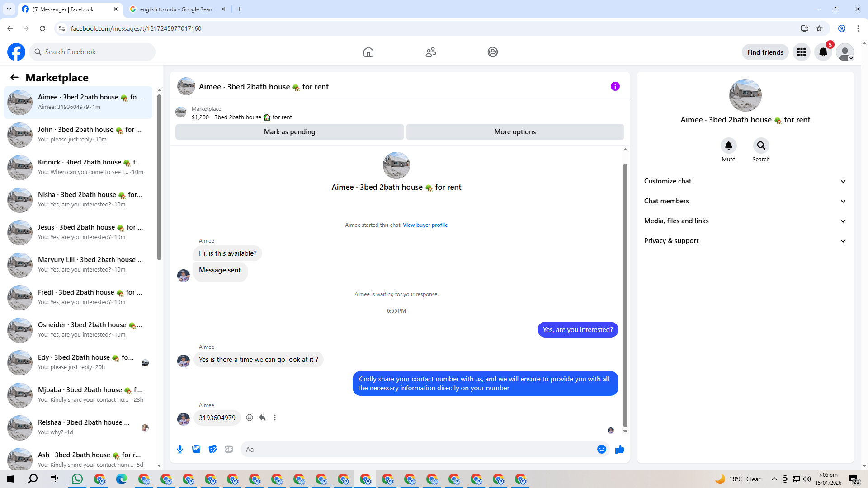Image resolution: width=868 pixels, height=488 pixels.
Task: Click the voice clip microphone icon
Action: [180, 449]
